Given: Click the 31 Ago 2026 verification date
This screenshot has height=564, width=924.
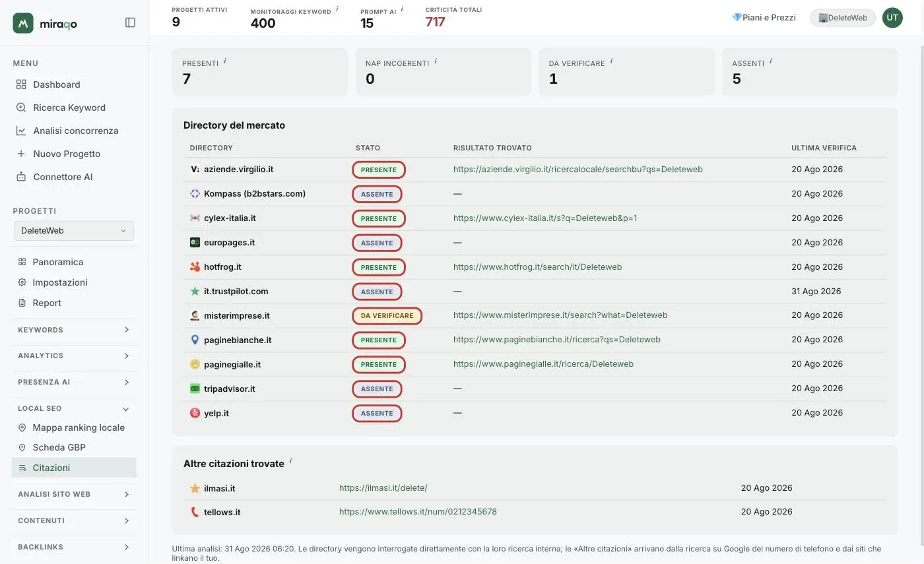Looking at the screenshot, I should (x=817, y=292).
